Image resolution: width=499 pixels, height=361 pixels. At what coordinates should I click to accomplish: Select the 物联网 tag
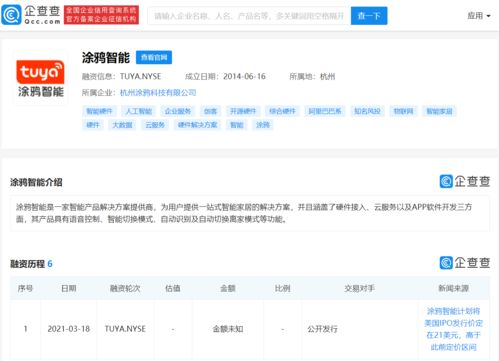pyautogui.click(x=403, y=111)
